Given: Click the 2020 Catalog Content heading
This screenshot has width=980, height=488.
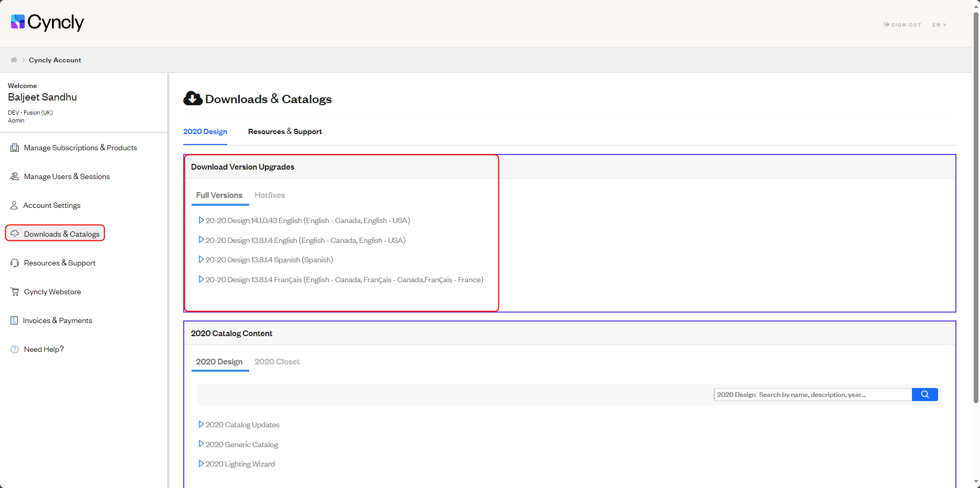Looking at the screenshot, I should pos(231,333).
